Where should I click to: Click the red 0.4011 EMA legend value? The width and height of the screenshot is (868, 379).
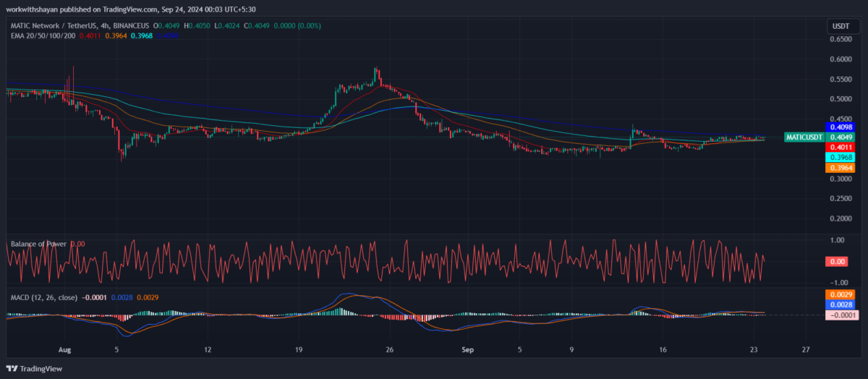pyautogui.click(x=92, y=35)
